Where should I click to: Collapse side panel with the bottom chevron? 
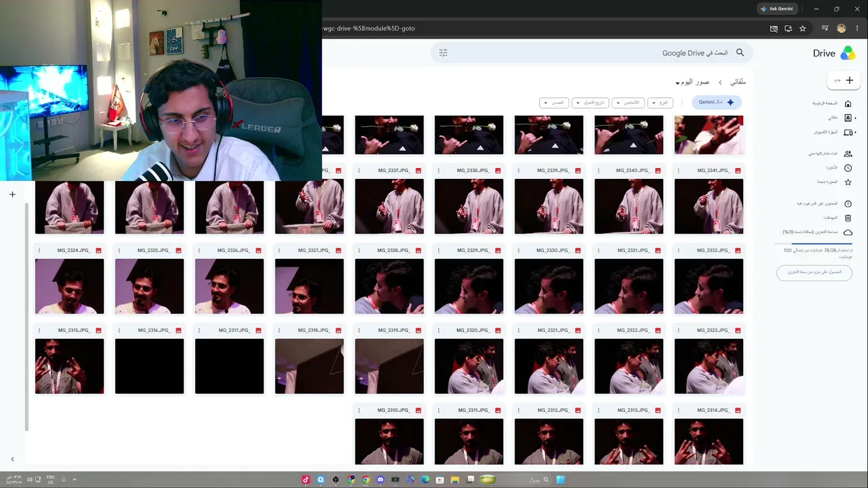point(12,460)
